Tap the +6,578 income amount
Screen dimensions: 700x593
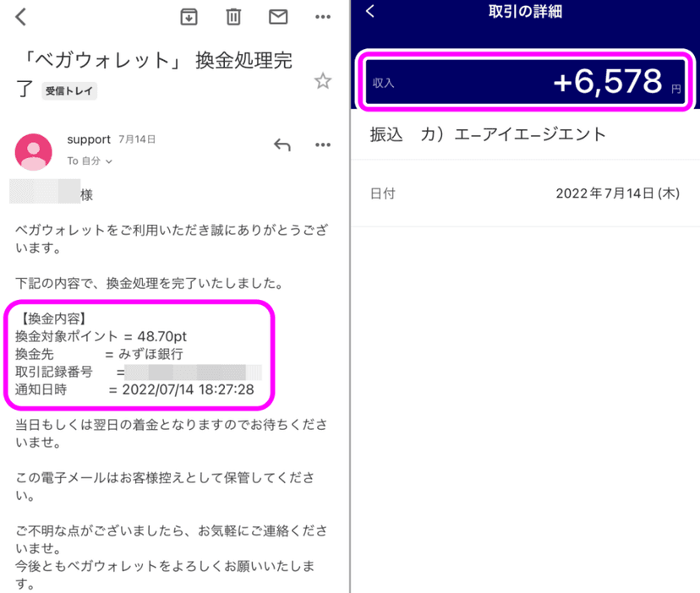click(x=608, y=81)
